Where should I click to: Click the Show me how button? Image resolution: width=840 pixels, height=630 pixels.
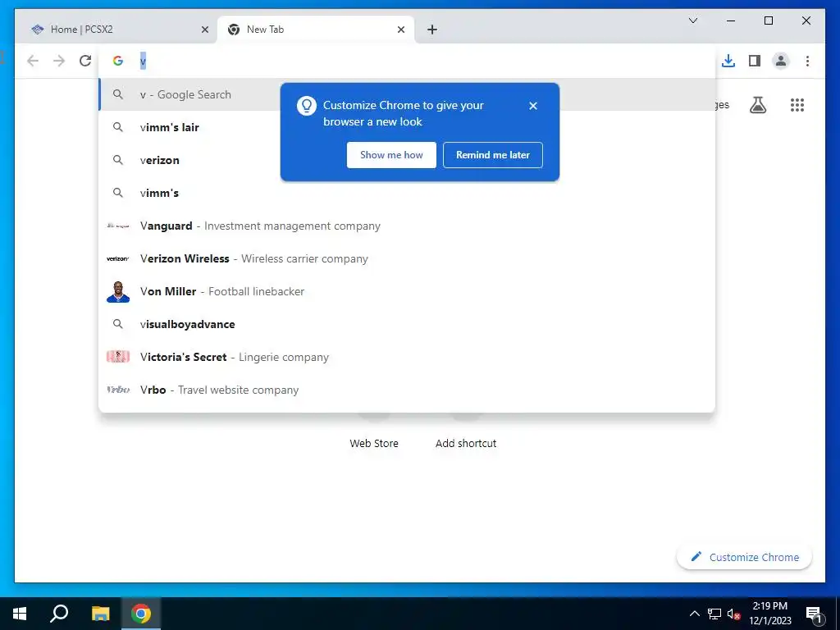coord(391,155)
